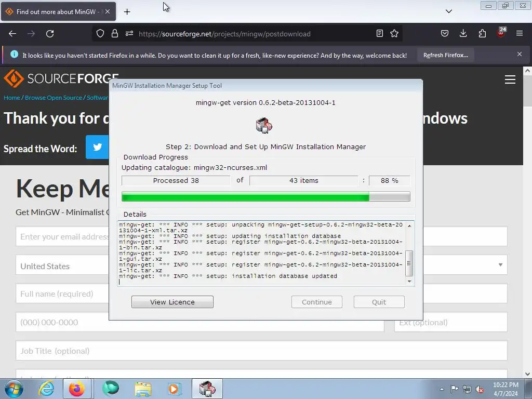Open Windows Media Player from taskbar
Screen dimensions: 532x399
(175, 389)
